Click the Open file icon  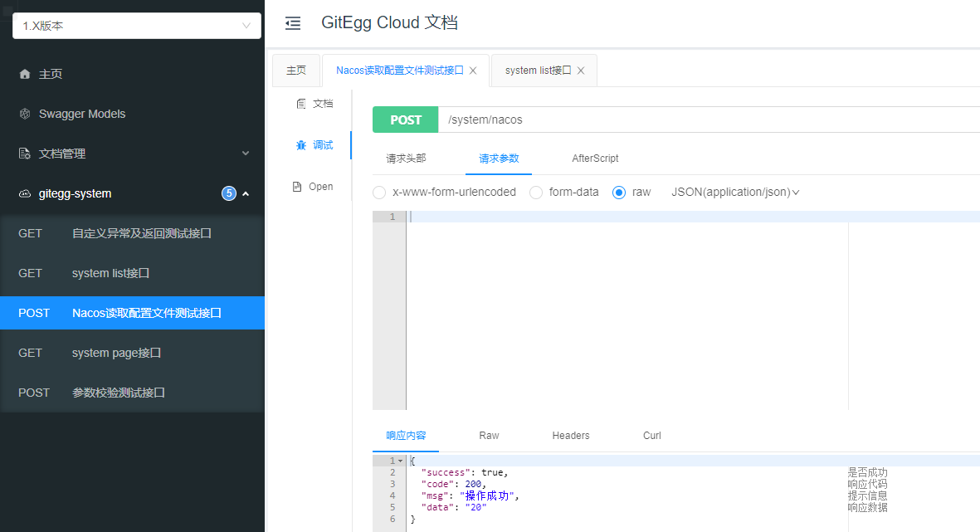[298, 186]
